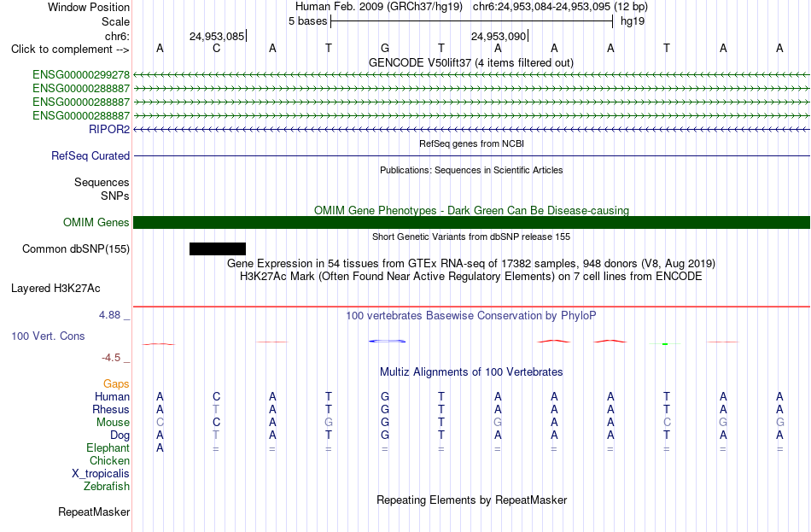Click the Dog species row label
This screenshot has height=532, width=811.
(x=120, y=436)
